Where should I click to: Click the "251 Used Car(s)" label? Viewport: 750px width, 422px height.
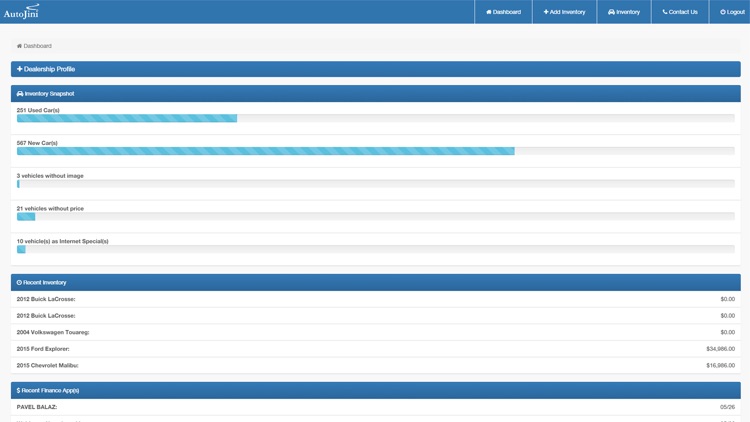(x=38, y=110)
